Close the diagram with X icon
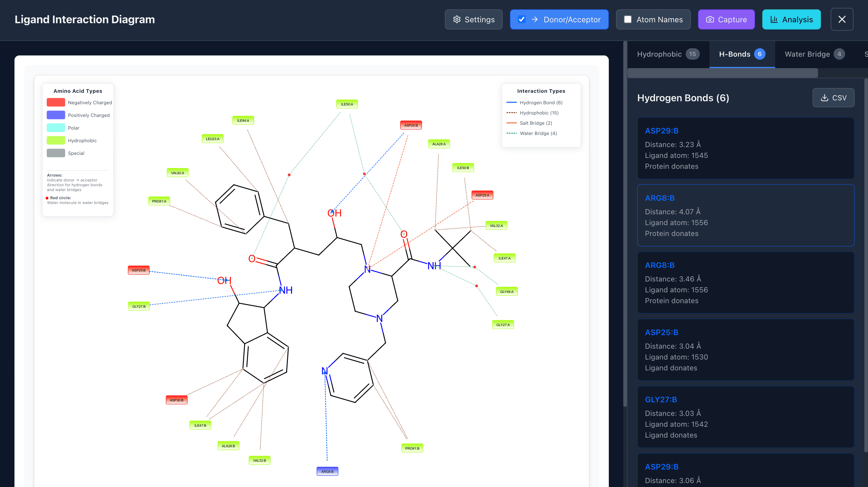868x487 pixels. click(841, 19)
